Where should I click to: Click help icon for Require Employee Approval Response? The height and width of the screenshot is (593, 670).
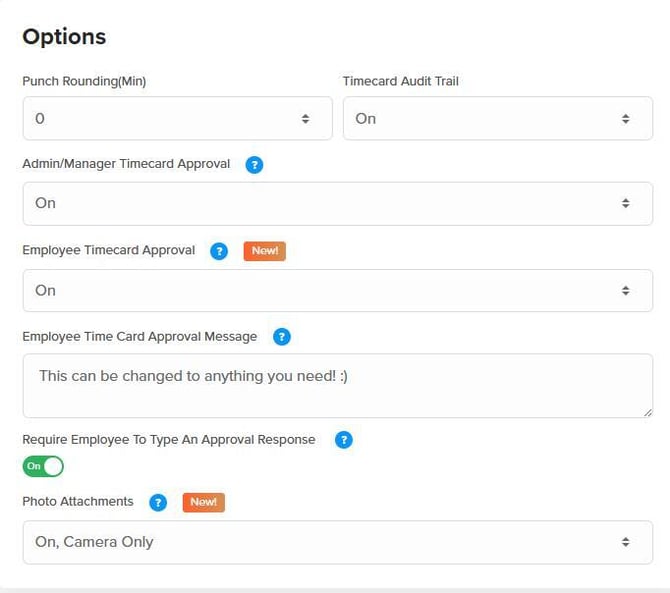point(343,440)
